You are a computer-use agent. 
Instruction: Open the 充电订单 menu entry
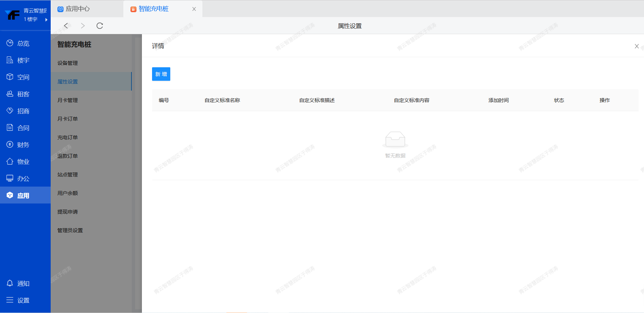tap(68, 138)
